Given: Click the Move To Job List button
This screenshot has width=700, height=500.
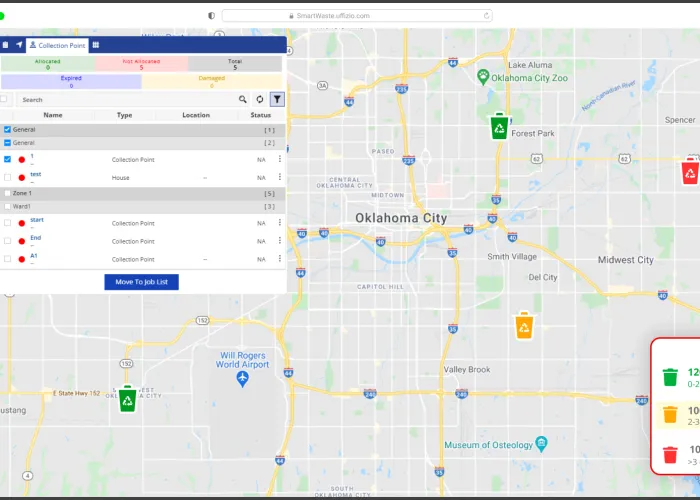Looking at the screenshot, I should pos(141,282).
